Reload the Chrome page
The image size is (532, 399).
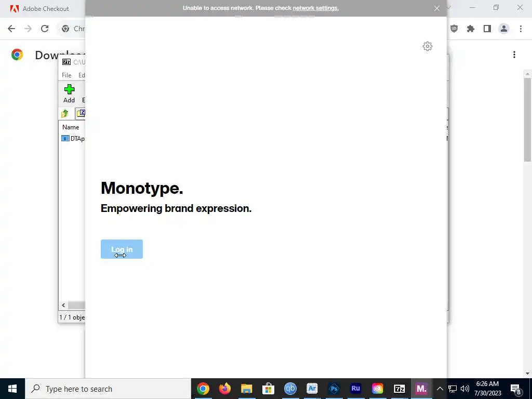45,29
